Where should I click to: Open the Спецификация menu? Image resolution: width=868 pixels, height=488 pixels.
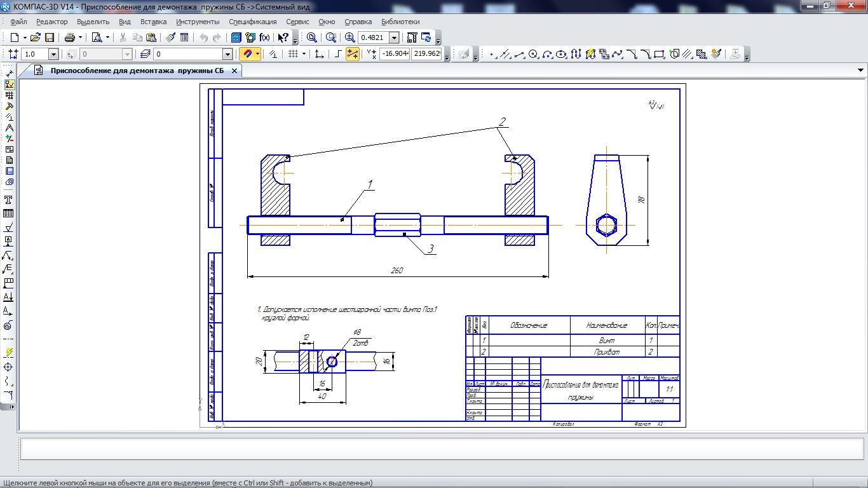pyautogui.click(x=253, y=22)
